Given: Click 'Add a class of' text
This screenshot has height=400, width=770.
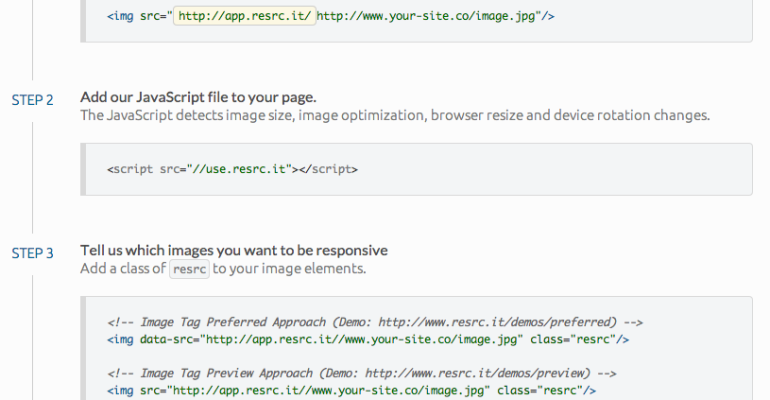Looking at the screenshot, I should click(123, 268).
